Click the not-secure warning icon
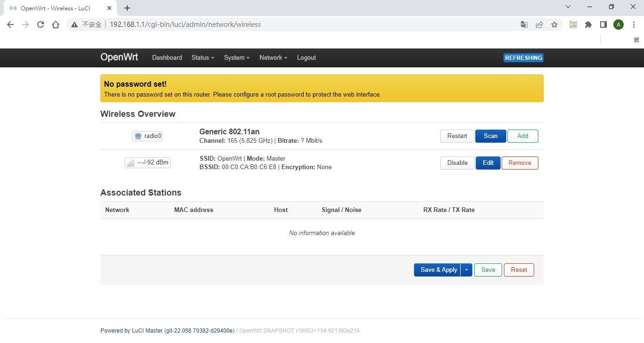The height and width of the screenshot is (343, 644). tap(74, 24)
